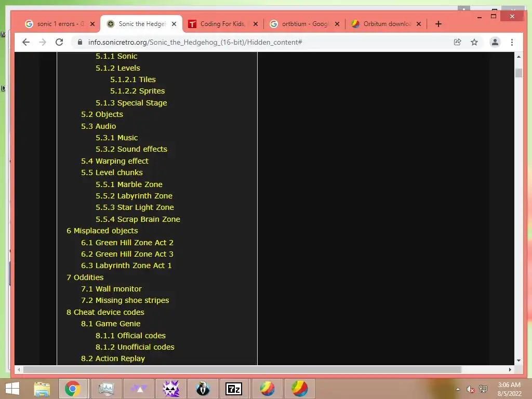Click the muted volume tray icon
532x399 pixels.
(470, 389)
